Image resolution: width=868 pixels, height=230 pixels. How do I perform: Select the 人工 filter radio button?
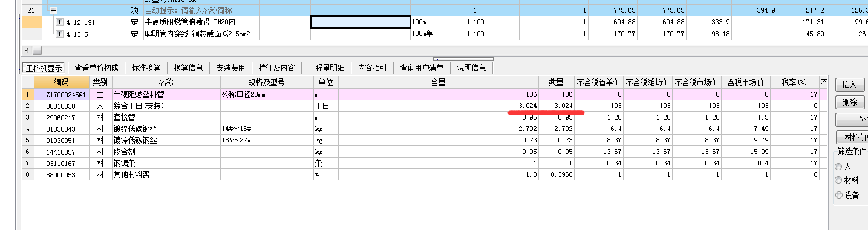click(838, 167)
